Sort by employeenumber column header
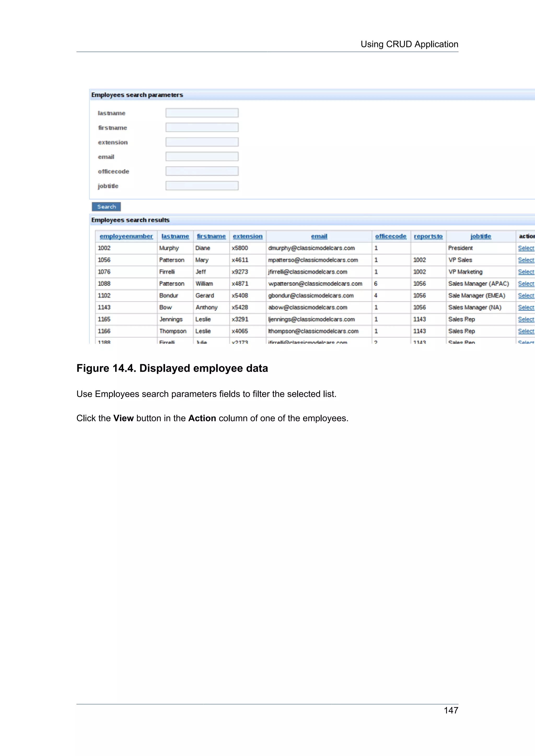The image size is (535, 756). click(x=126, y=236)
